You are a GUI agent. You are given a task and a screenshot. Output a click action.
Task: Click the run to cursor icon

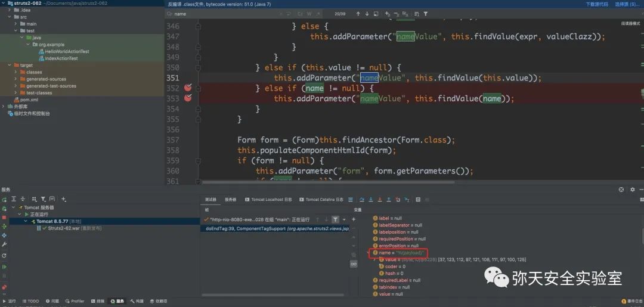pos(407,200)
